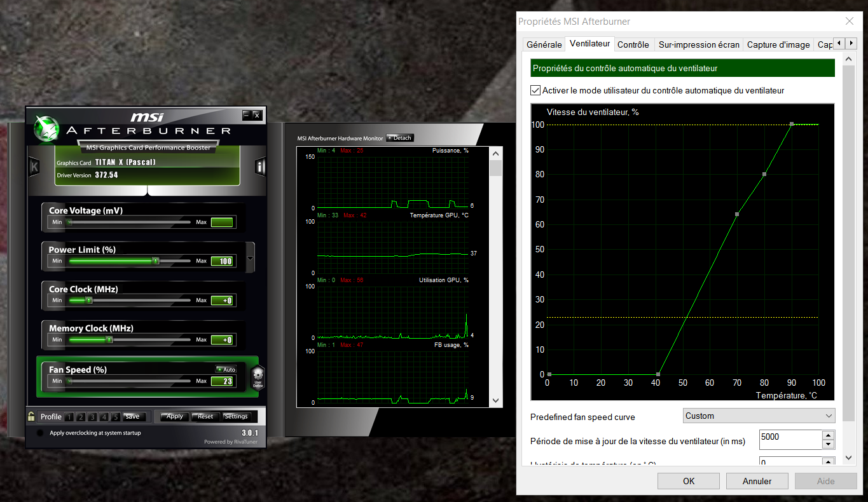Uncheck Activer le mode utilisateur checkbox
Viewport: 868px width, 502px height.
(x=535, y=90)
